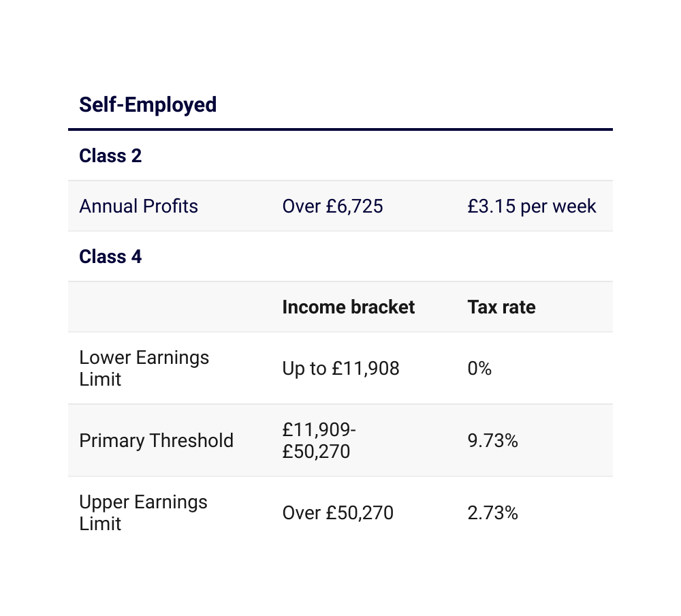Click the Over £50,270 bracket cell
681x616 pixels.
338,513
